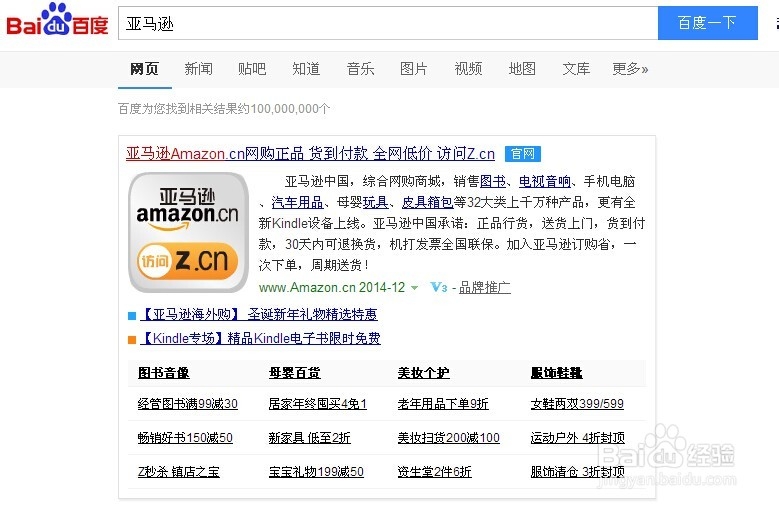This screenshot has height=507, width=779.
Task: Open the 汽车用品 link
Action: coord(298,202)
